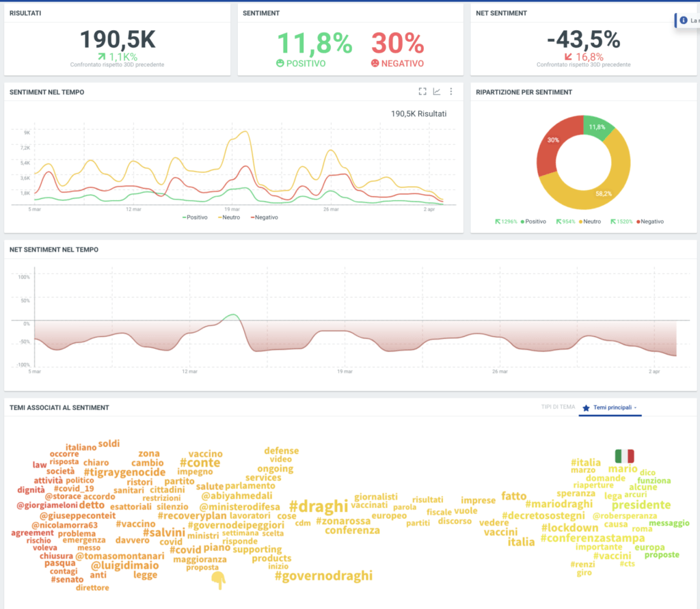Click the pointing hand emoji in word cloud
Viewport: 700px width, 609px height.
point(218,580)
